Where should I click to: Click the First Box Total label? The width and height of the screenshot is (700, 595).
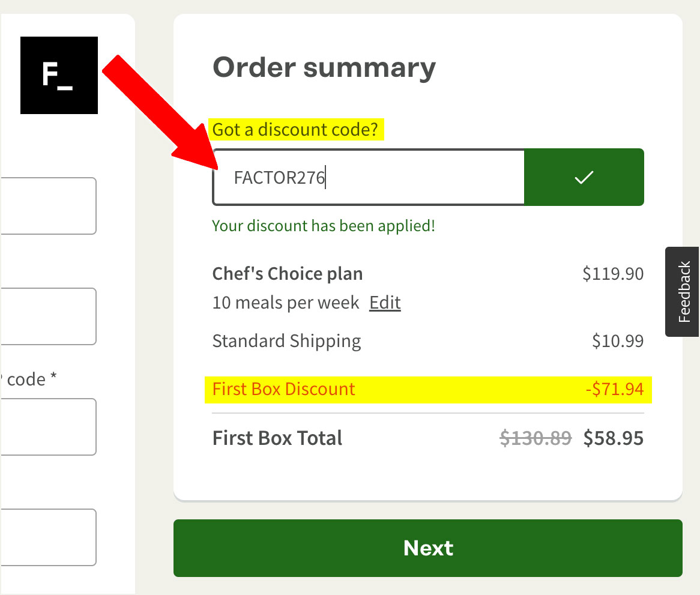coord(277,438)
